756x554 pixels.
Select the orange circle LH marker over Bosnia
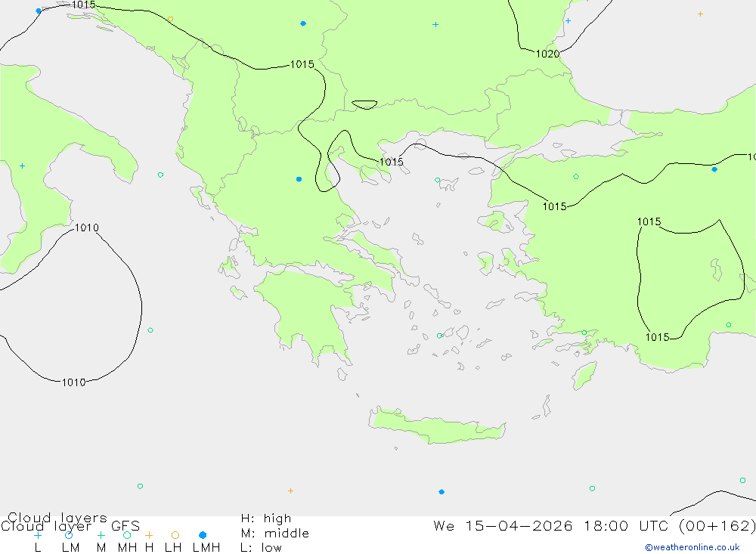point(170,20)
